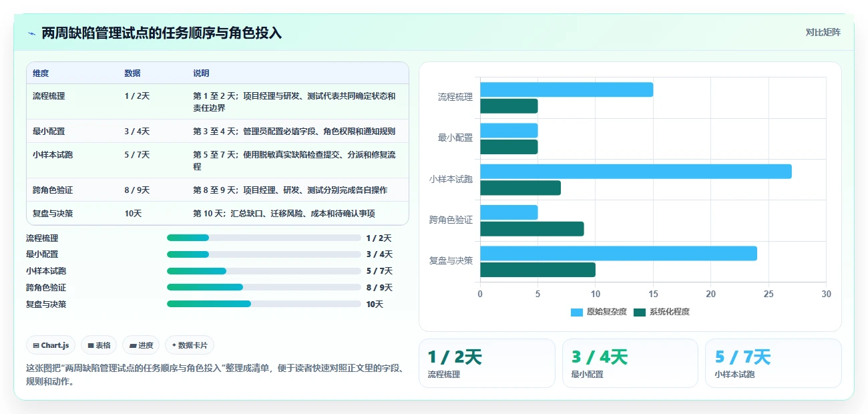Click the description starting '第 1 至 2 天'

[294, 101]
